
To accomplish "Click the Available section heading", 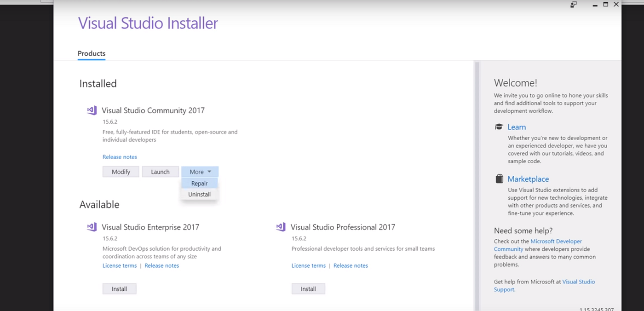I will point(99,204).
